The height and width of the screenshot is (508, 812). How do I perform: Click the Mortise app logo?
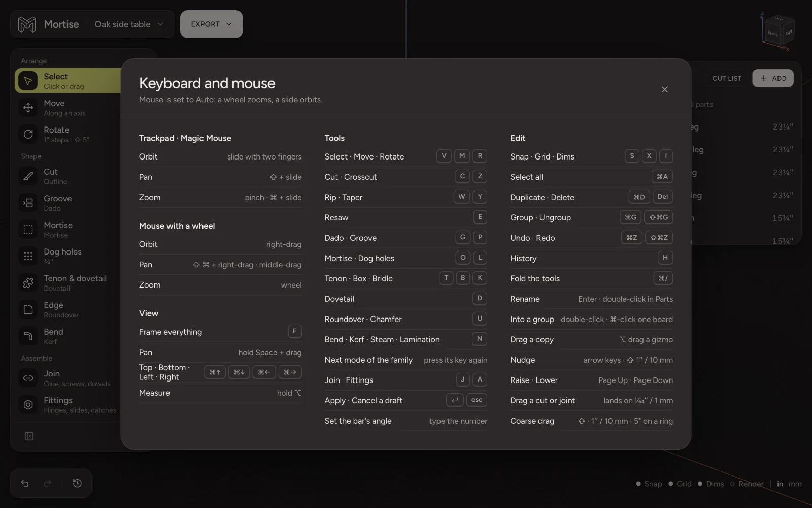pos(27,24)
